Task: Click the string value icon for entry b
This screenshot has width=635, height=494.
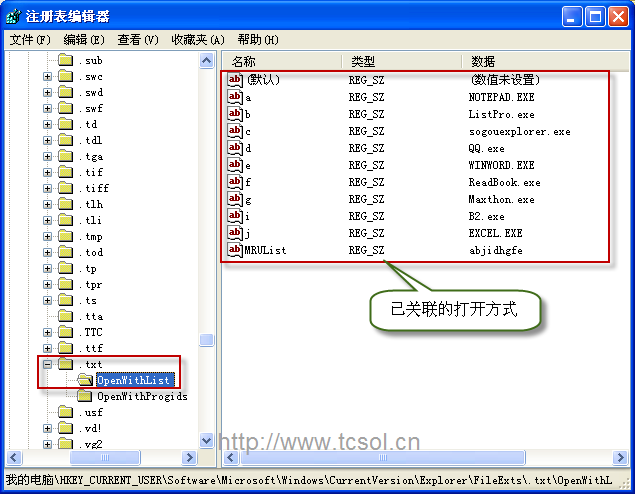Action: (235, 114)
